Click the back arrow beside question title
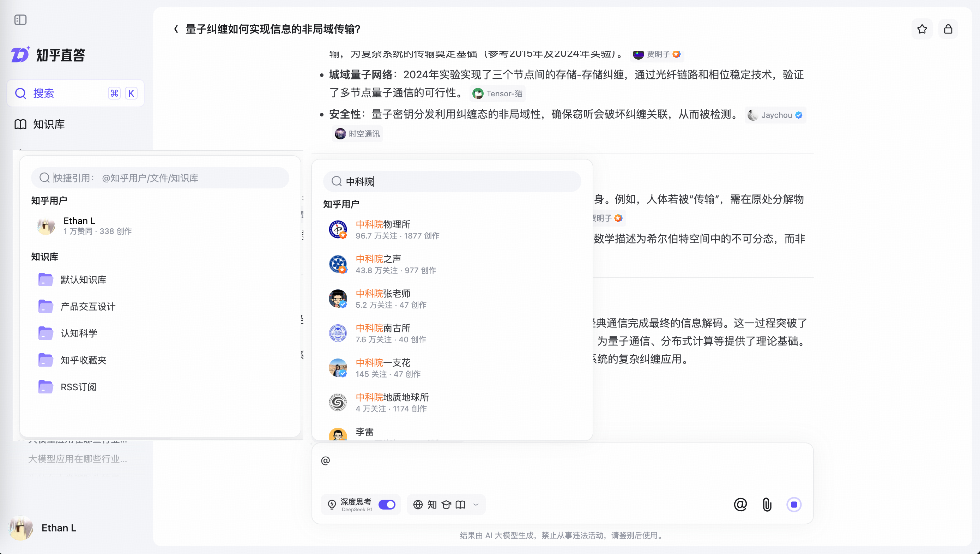Viewport: 980px width, 554px height. pos(176,29)
